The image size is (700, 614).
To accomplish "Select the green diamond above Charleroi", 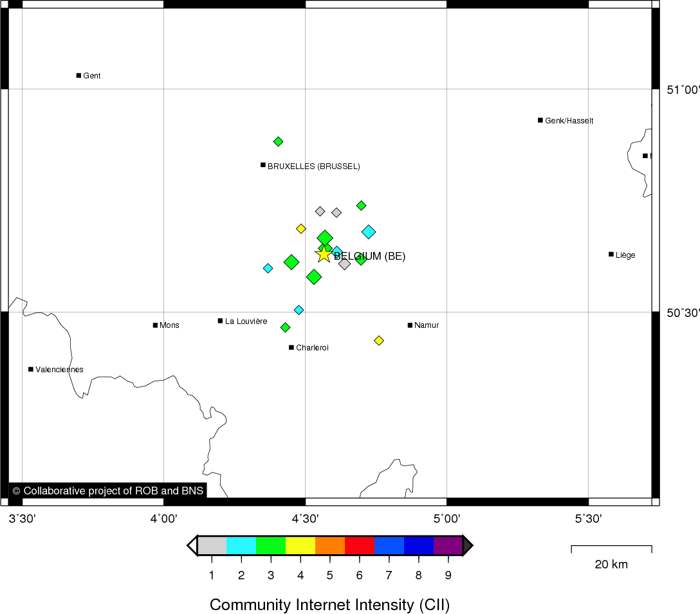I will [285, 327].
